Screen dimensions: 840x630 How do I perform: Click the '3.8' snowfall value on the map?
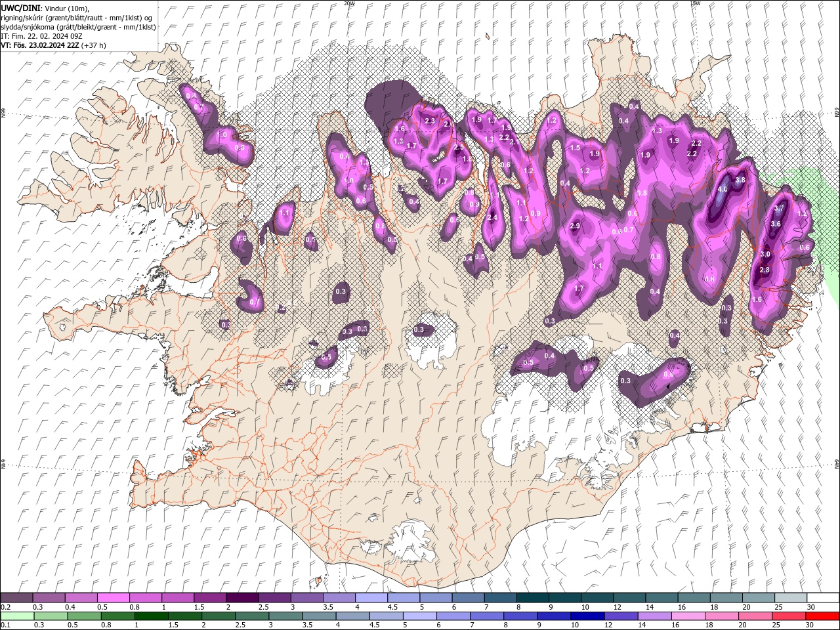pos(741,180)
